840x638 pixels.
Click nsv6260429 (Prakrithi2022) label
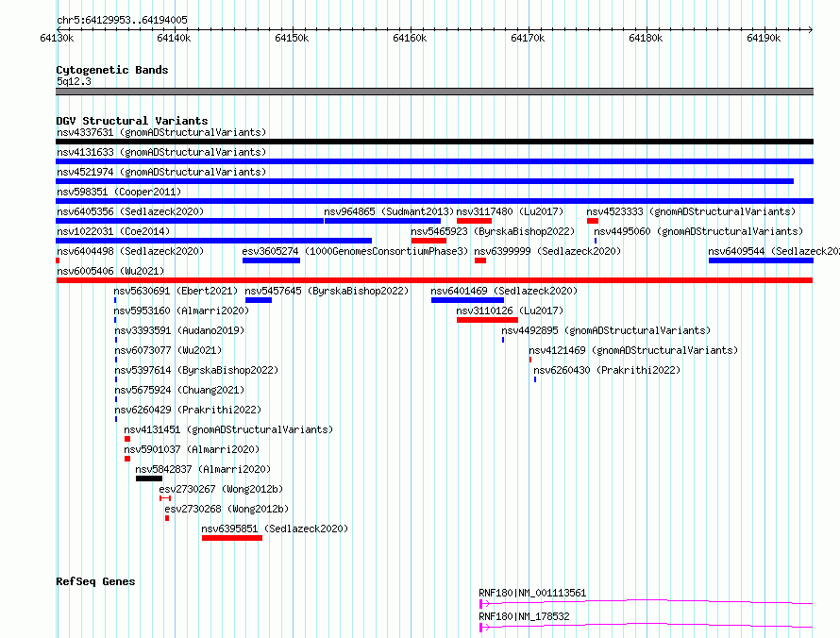188,410
